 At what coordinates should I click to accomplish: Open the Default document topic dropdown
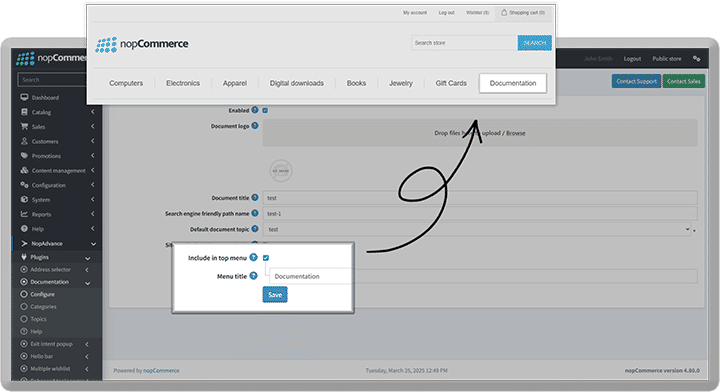click(x=477, y=229)
